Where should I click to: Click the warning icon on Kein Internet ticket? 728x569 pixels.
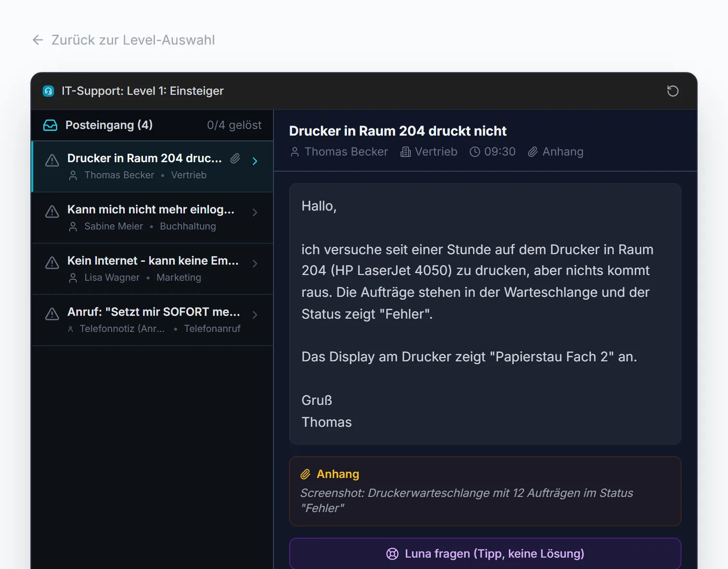pos(52,263)
